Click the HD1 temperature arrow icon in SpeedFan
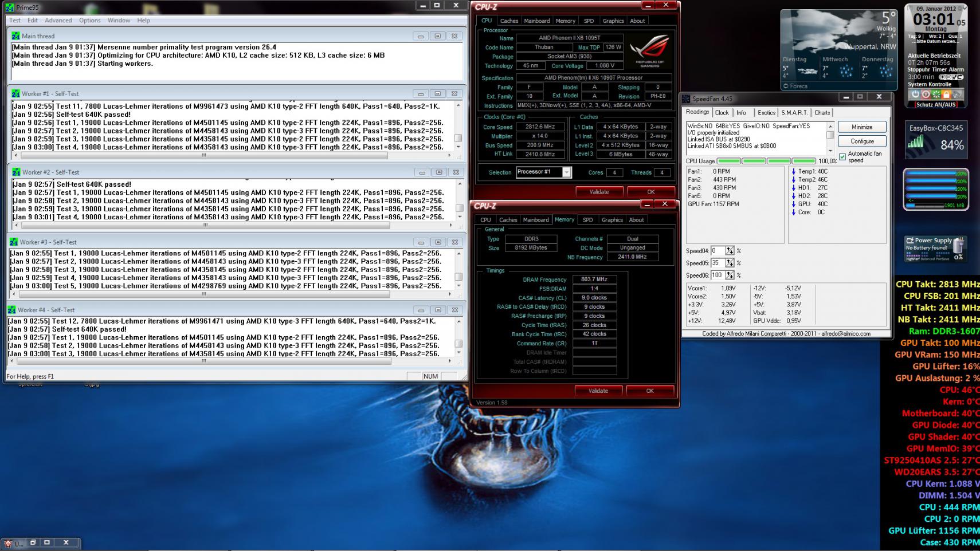 (793, 187)
